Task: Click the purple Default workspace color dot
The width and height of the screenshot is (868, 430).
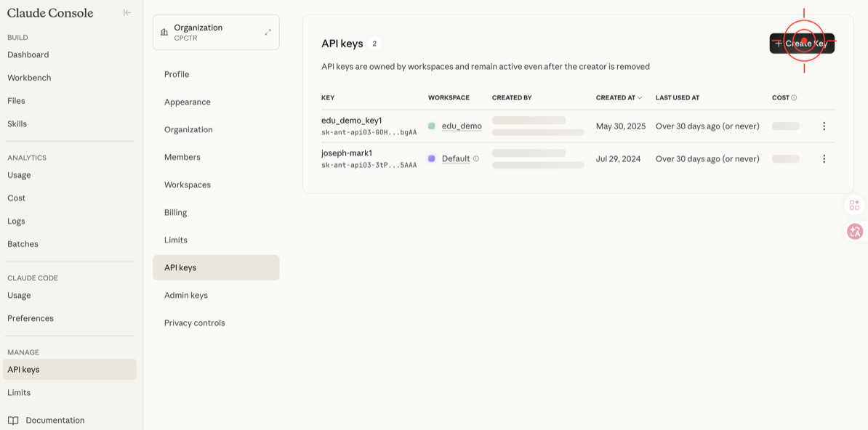Action: click(431, 159)
